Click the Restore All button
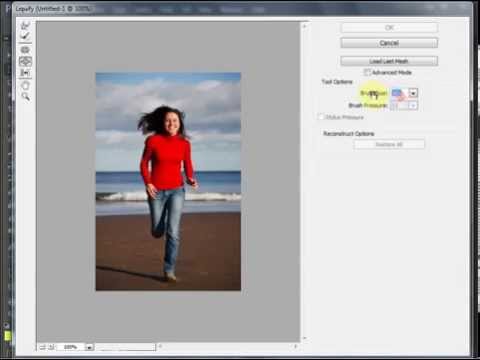 (389, 144)
